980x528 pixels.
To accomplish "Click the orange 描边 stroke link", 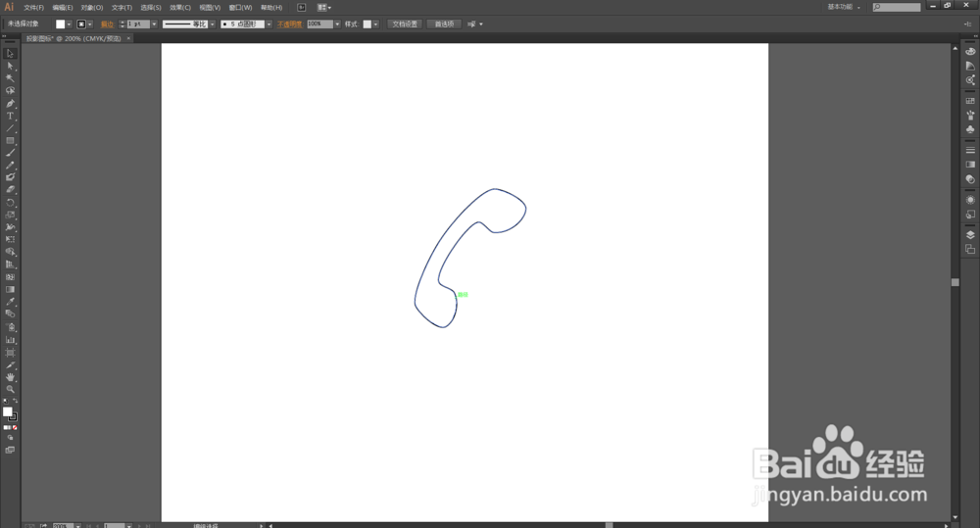I will (x=108, y=24).
